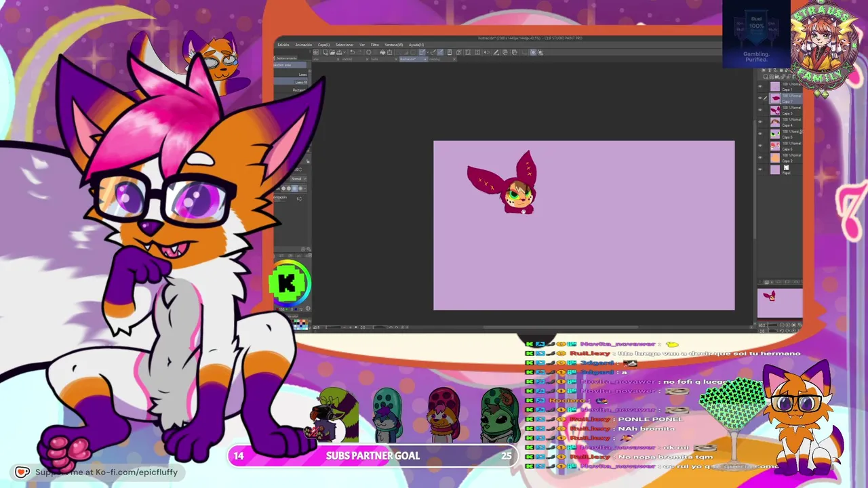
Task: Open the Edición menu
Action: tap(283, 45)
